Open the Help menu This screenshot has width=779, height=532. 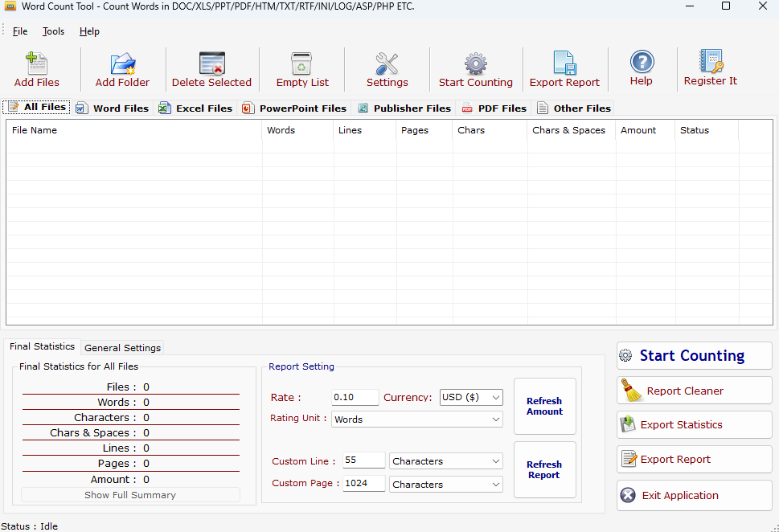pyautogui.click(x=89, y=31)
